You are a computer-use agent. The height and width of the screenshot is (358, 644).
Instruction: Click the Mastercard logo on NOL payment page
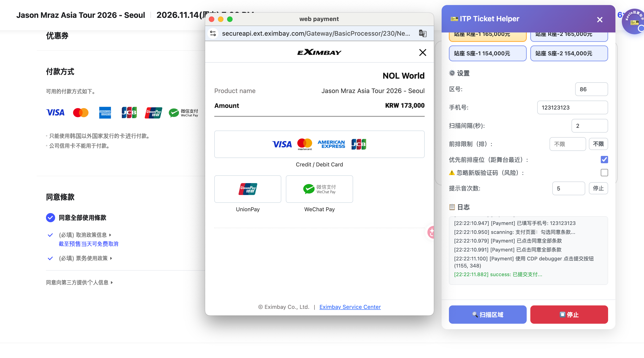tap(80, 112)
